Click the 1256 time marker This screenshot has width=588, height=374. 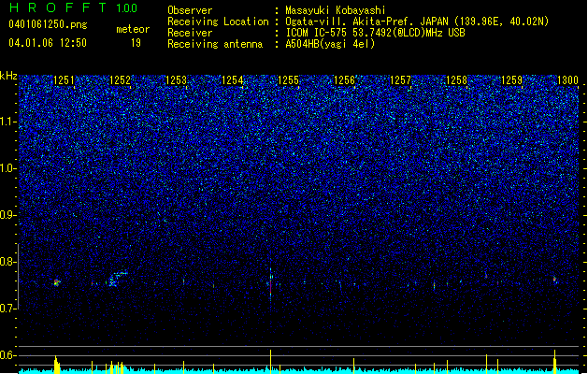(x=344, y=80)
